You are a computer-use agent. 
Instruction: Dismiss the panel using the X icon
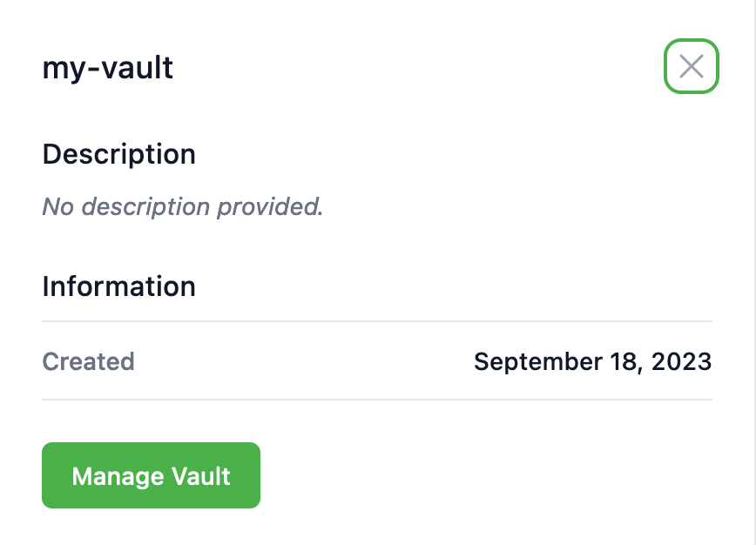tap(691, 66)
